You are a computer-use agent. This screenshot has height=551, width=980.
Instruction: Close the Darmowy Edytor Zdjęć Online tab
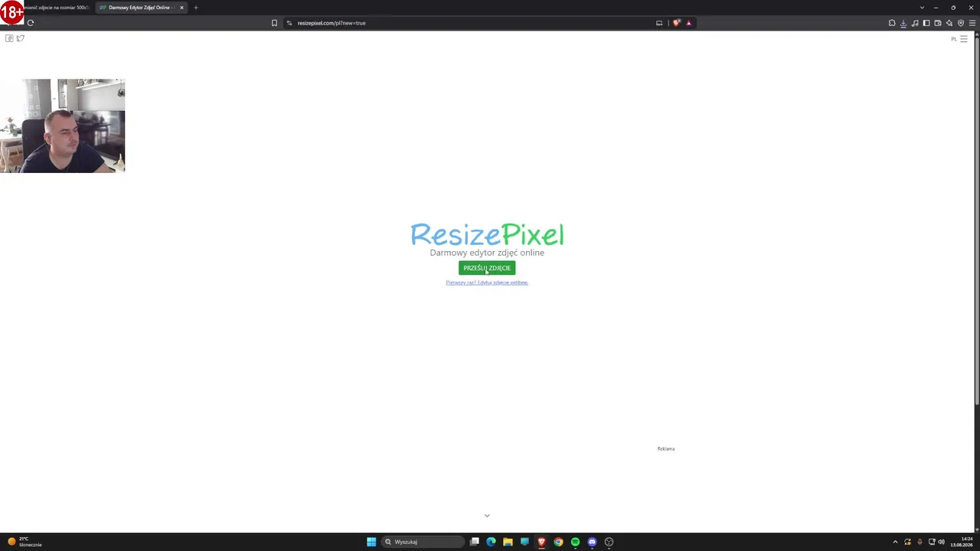181,8
